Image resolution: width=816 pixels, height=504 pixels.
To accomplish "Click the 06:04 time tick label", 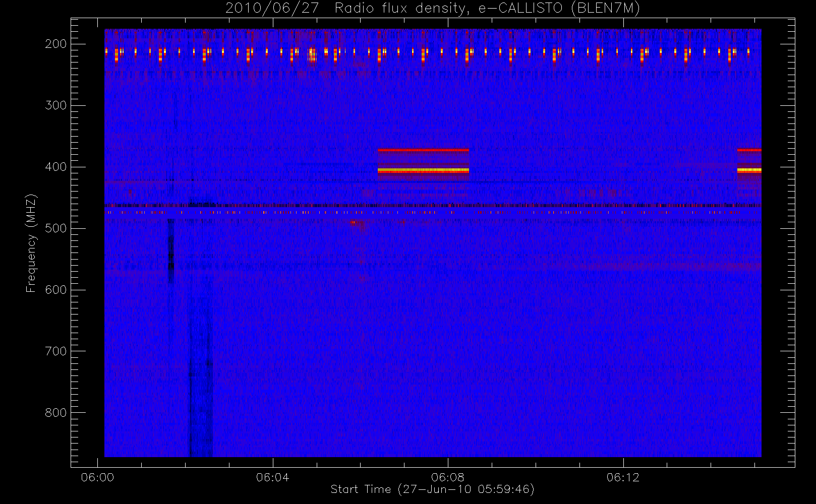I will (273, 477).
